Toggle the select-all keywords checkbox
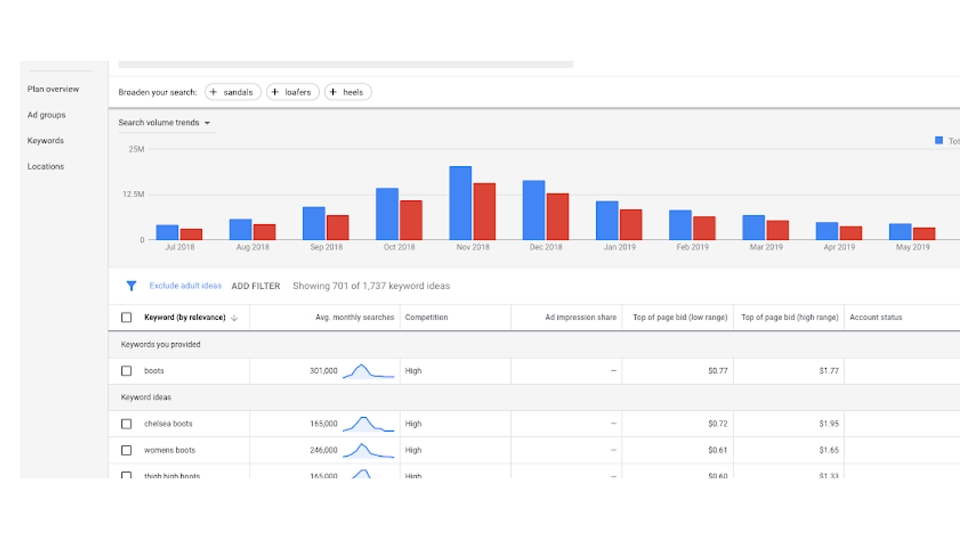The height and width of the screenshot is (560, 960). (126, 317)
